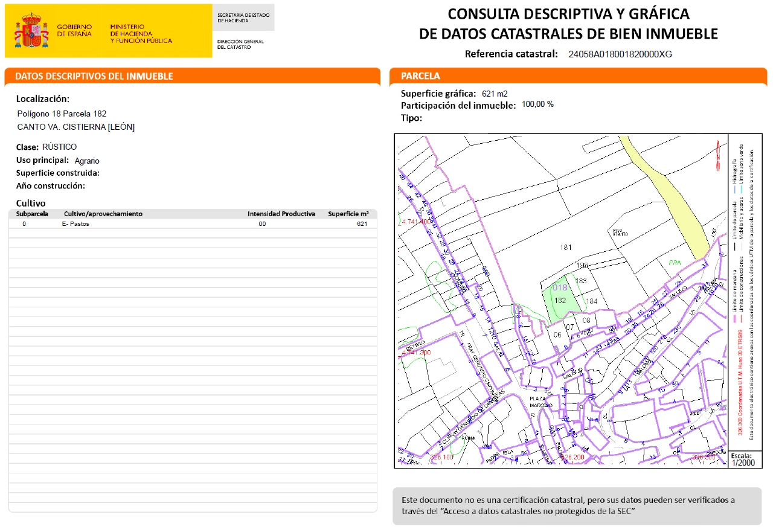
Task: Click the 'Superficie construida:' label
Action: pos(58,173)
